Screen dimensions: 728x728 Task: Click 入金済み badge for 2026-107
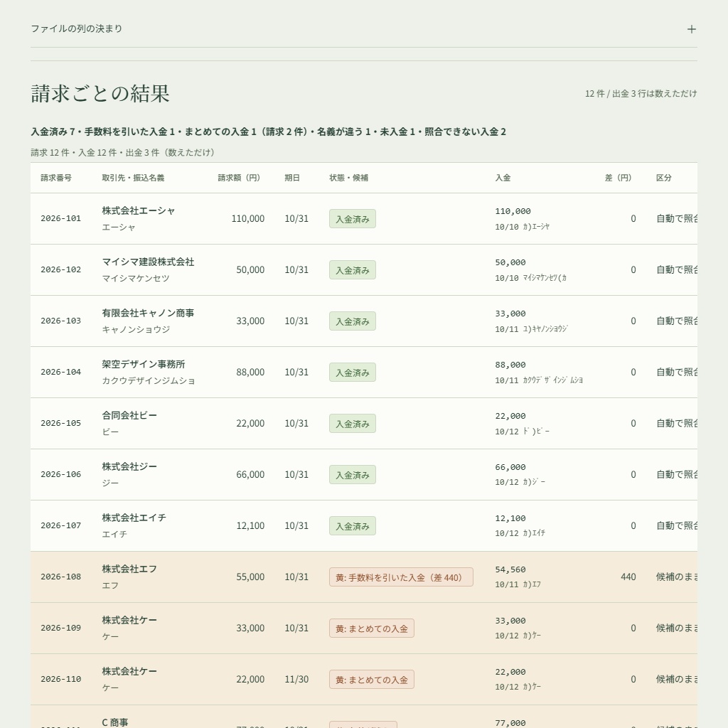(x=353, y=526)
